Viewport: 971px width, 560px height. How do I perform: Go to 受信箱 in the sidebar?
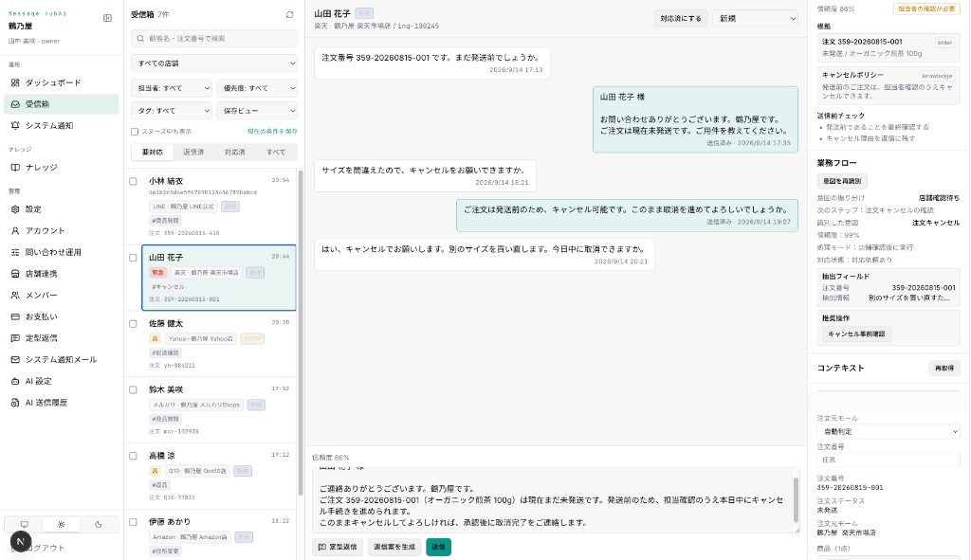(61, 104)
